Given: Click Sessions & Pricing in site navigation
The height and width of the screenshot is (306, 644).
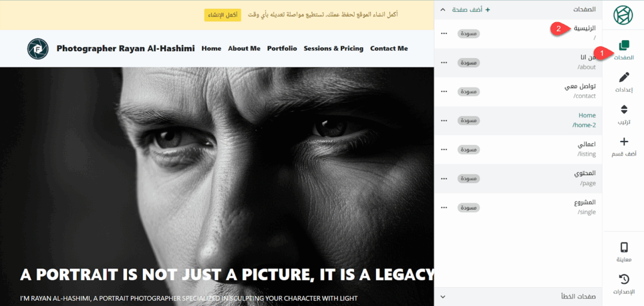Looking at the screenshot, I should 333,48.
